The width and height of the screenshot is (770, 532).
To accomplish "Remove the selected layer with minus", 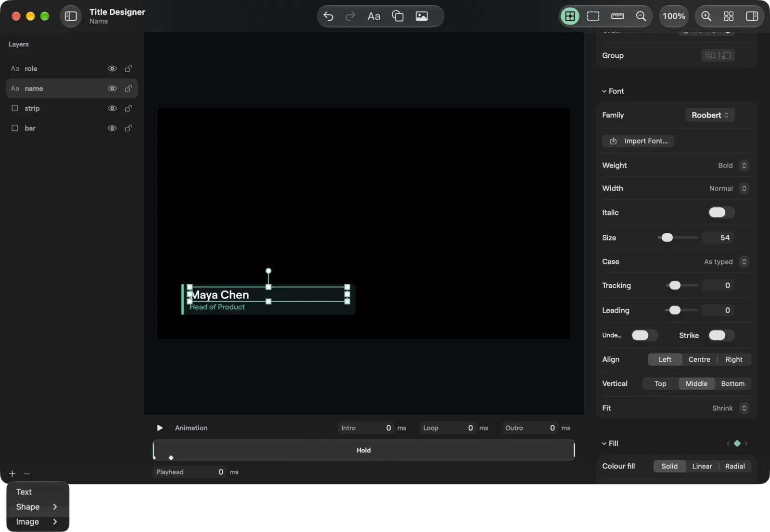I will click(27, 474).
